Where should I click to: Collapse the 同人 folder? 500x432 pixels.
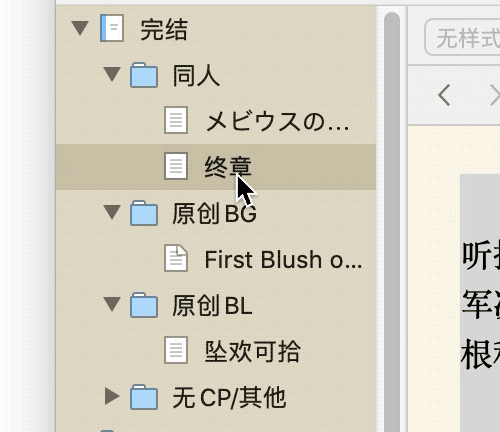tap(112, 74)
